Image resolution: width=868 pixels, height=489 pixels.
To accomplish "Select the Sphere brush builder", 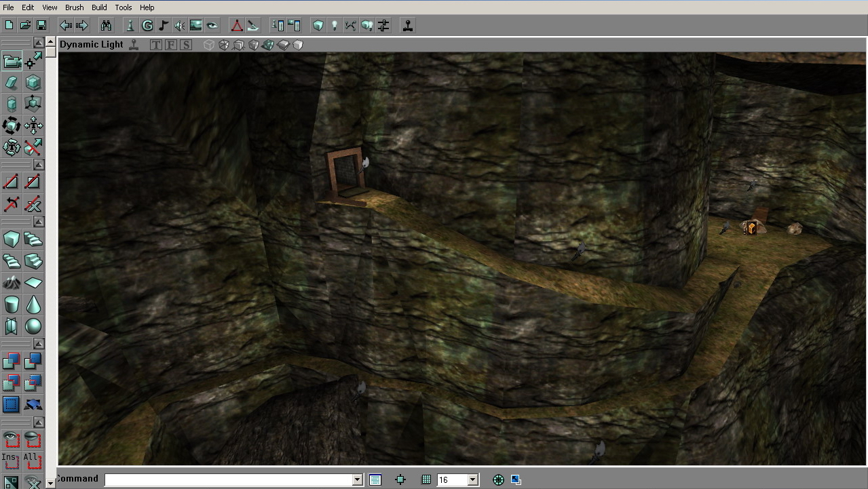I will pos(33,326).
